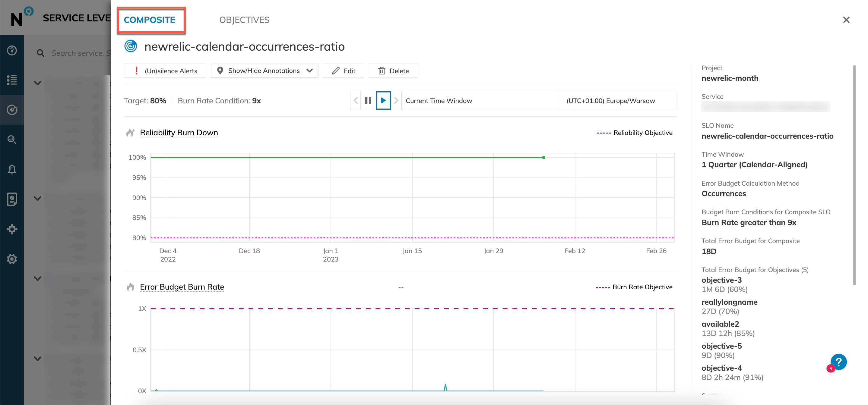Click the Reliability Burn Down flame icon
The height and width of the screenshot is (405, 868).
[x=130, y=133]
